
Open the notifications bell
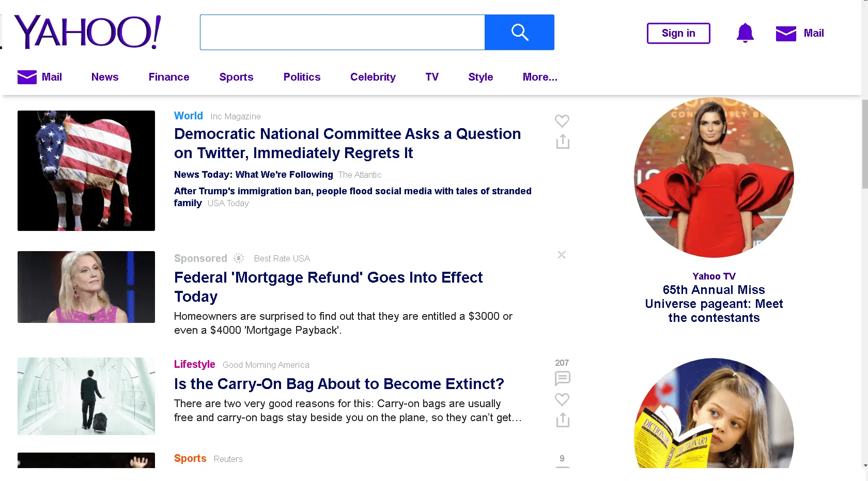point(745,33)
